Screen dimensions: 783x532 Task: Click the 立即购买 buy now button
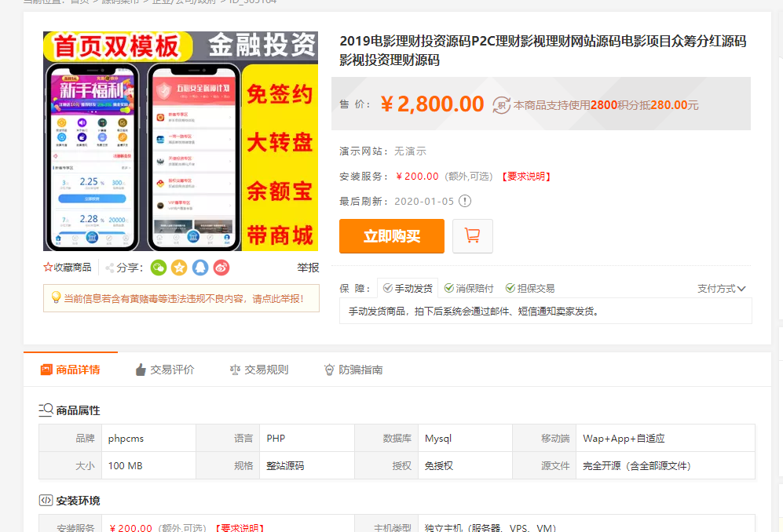coord(391,236)
